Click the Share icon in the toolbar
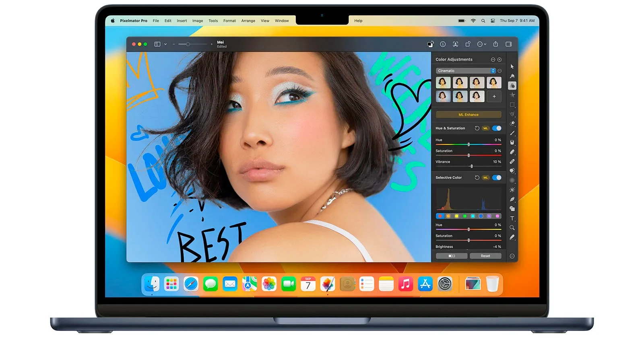Screen dimensions: 644x338 point(495,44)
